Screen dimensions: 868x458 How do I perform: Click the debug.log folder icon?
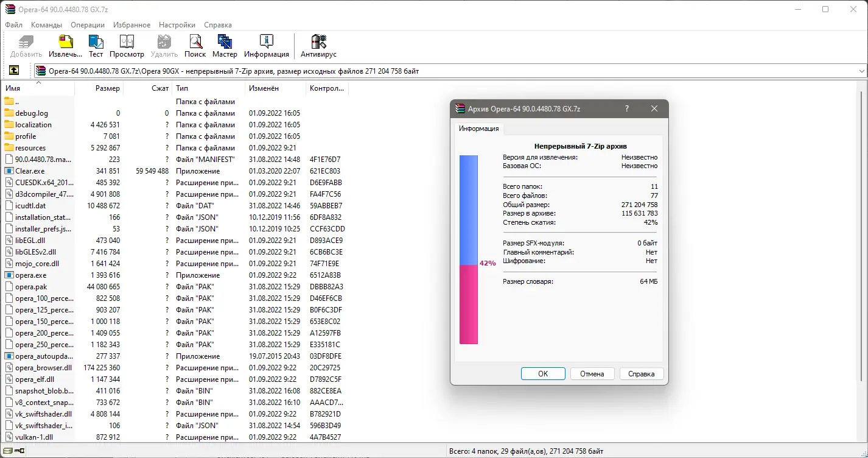(x=9, y=113)
